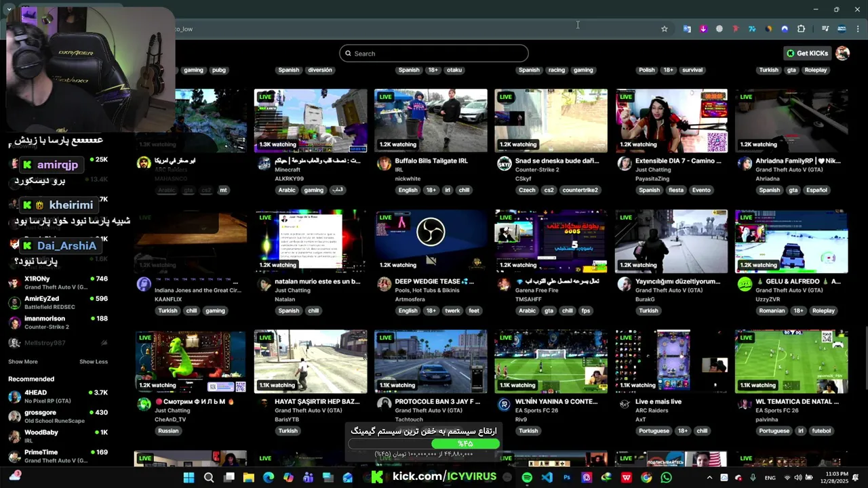Open the Riv9 channel avatar
The width and height of the screenshot is (868, 488).
point(504,404)
